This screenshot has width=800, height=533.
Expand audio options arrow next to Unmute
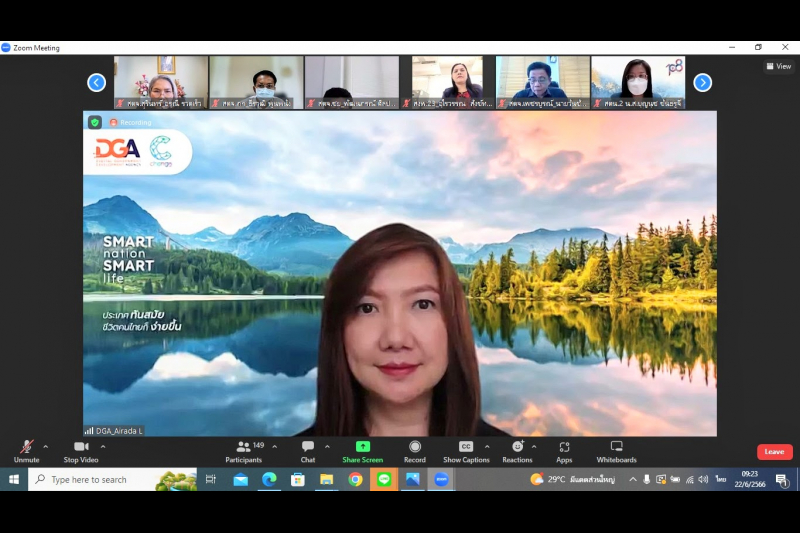point(46,446)
